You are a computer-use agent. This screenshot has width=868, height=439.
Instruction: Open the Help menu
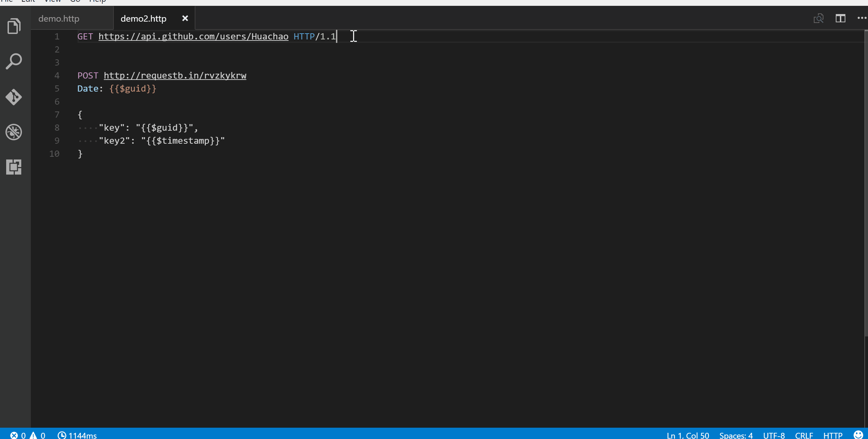(98, 1)
